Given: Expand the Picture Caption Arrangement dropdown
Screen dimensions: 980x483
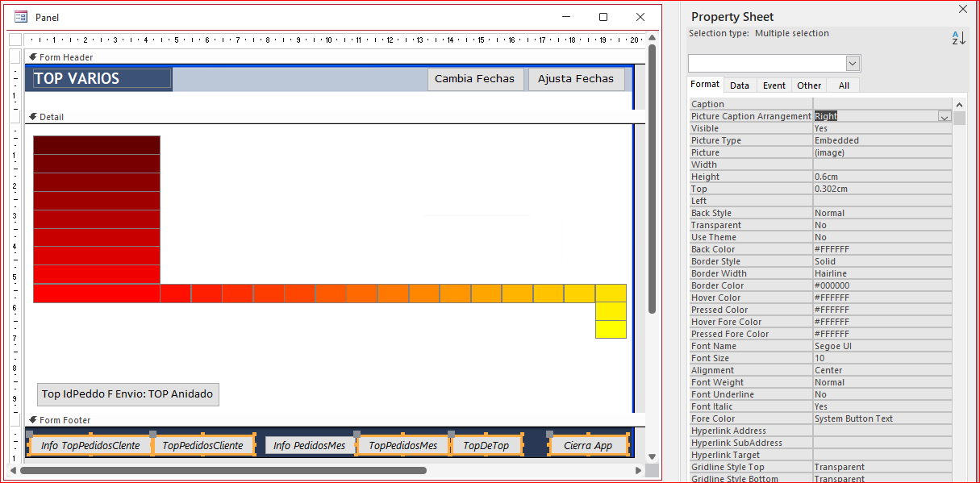Looking at the screenshot, I should [944, 117].
